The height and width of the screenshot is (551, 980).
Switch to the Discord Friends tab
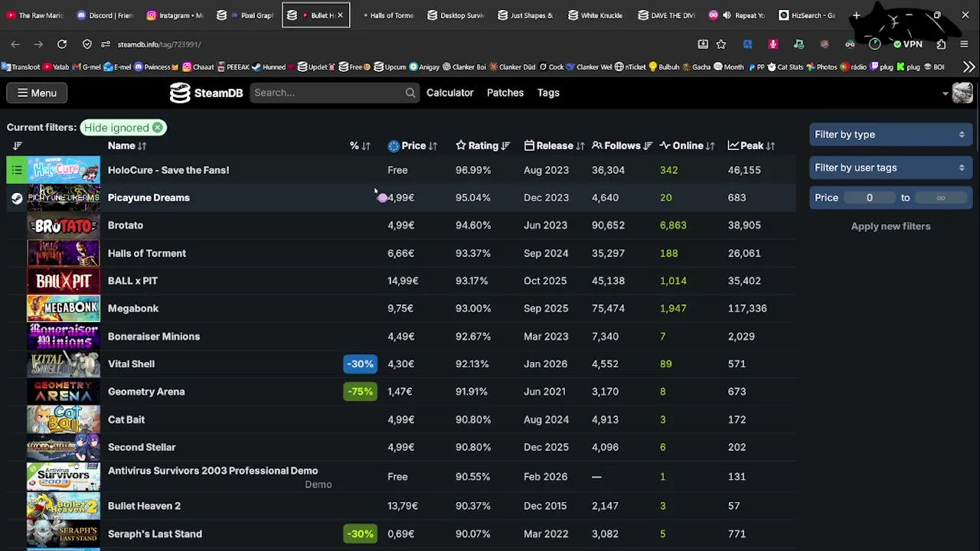coord(105,15)
